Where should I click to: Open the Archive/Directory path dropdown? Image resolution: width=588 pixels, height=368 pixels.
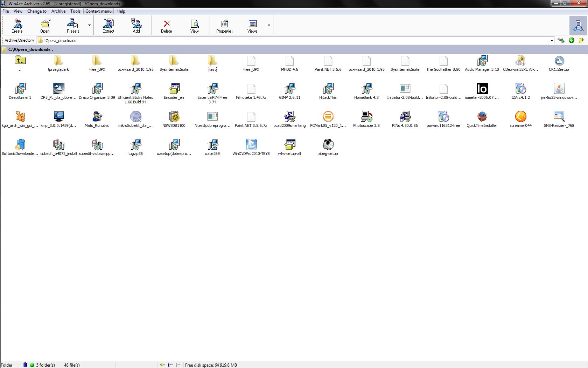[x=552, y=40]
